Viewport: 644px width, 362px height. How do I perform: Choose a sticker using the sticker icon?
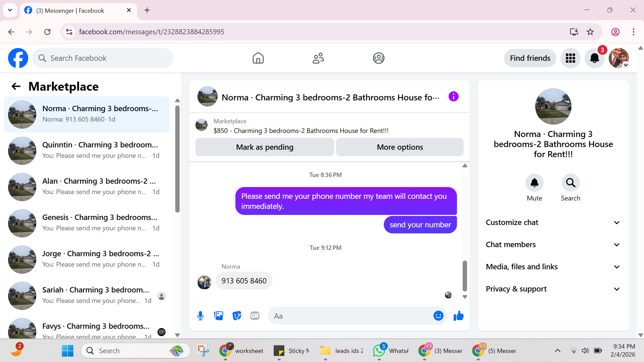[237, 316]
